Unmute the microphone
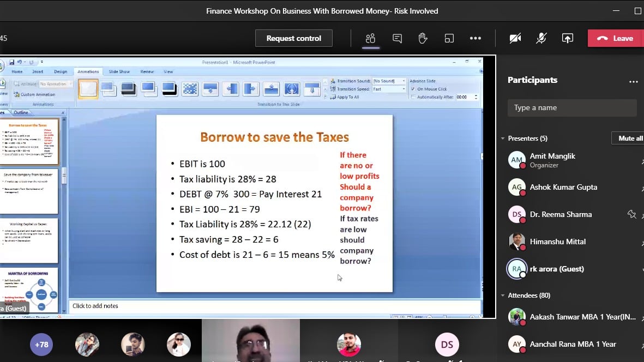 click(541, 38)
